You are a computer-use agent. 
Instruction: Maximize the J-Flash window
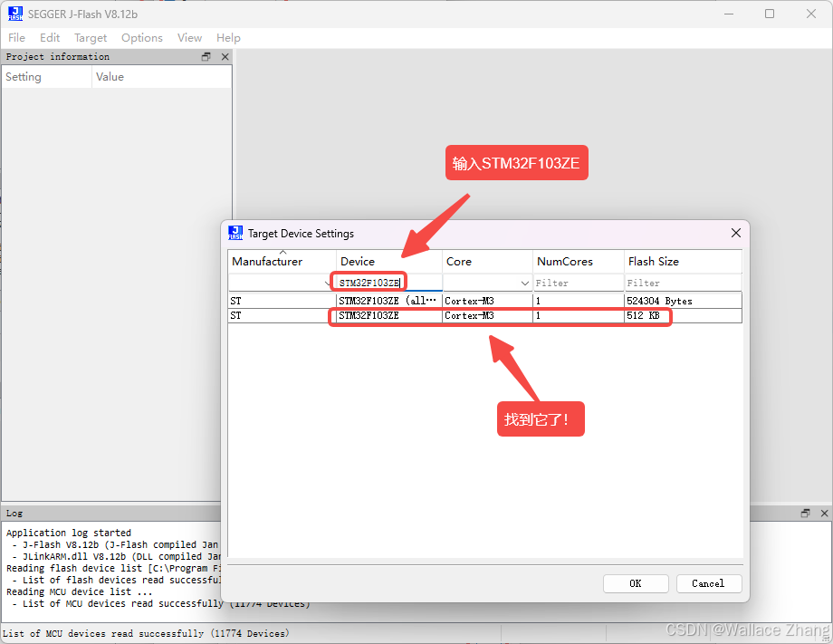tap(770, 14)
